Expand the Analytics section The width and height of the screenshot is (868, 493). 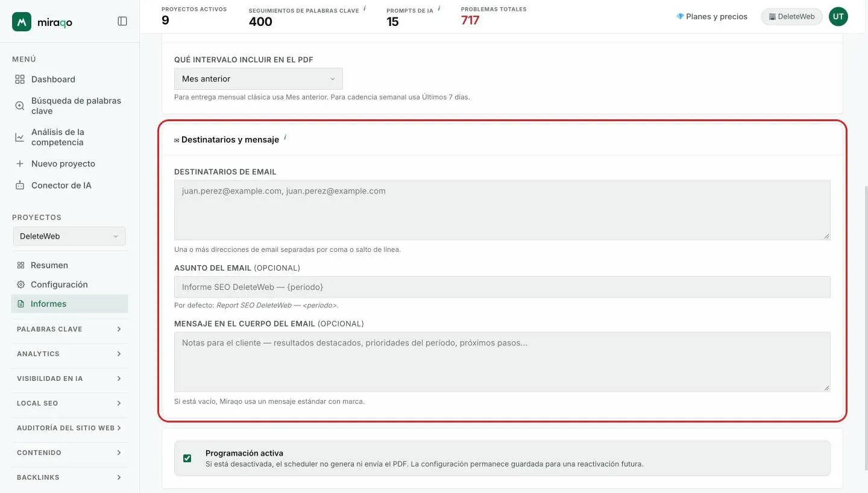(69, 354)
